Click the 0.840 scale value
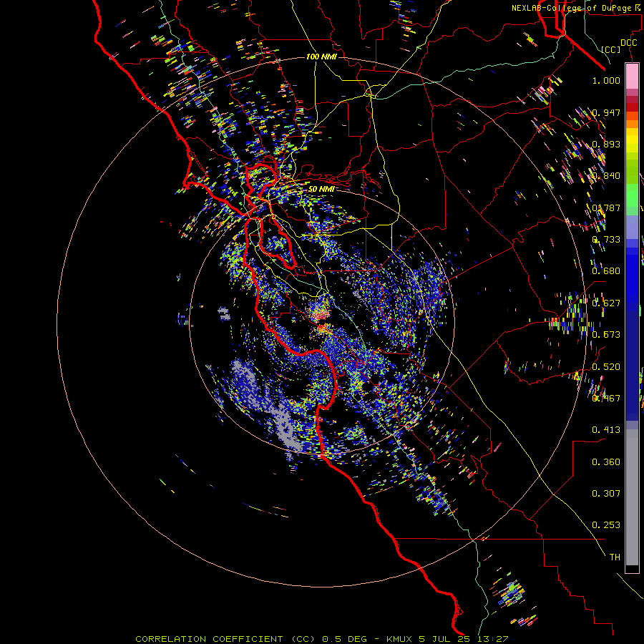Image resolution: width=644 pixels, height=644 pixels. [606, 176]
